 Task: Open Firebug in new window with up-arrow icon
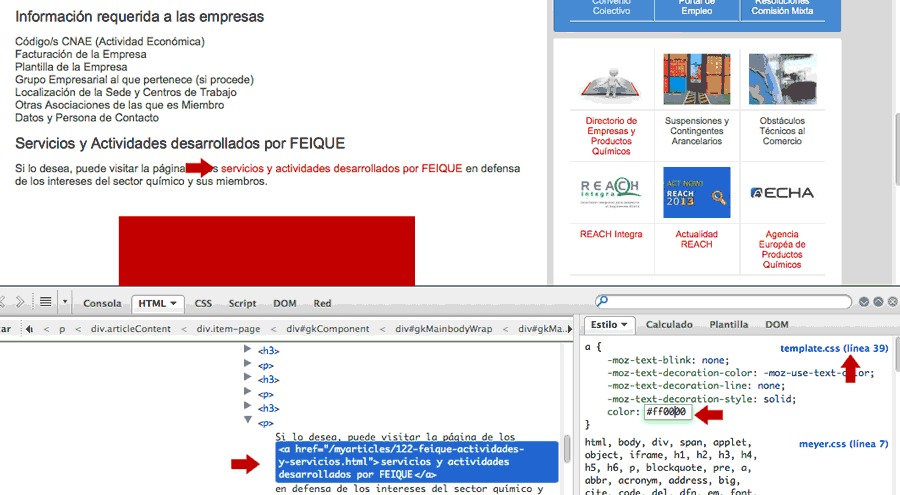click(878, 301)
